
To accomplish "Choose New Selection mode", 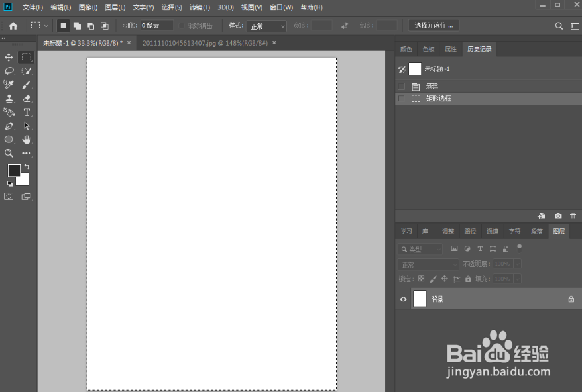I will pyautogui.click(x=63, y=26).
